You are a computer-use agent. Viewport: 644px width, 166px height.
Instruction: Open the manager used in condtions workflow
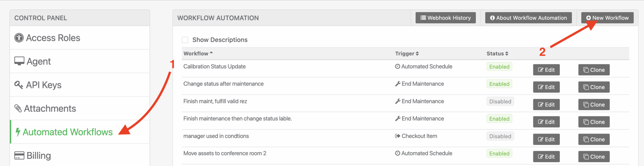(216, 136)
